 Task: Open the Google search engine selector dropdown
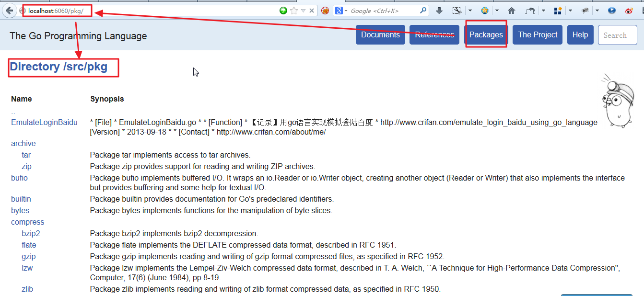coord(341,11)
